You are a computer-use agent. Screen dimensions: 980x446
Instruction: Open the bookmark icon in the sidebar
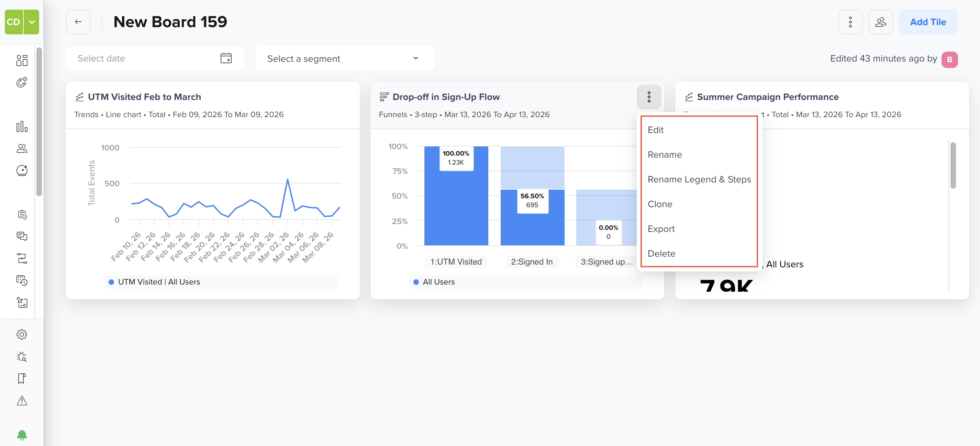(22, 378)
